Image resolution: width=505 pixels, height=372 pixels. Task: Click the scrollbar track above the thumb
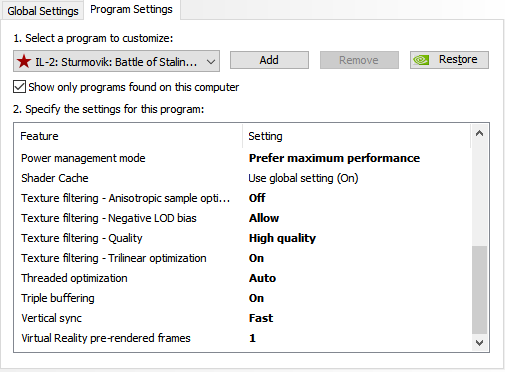479,194
